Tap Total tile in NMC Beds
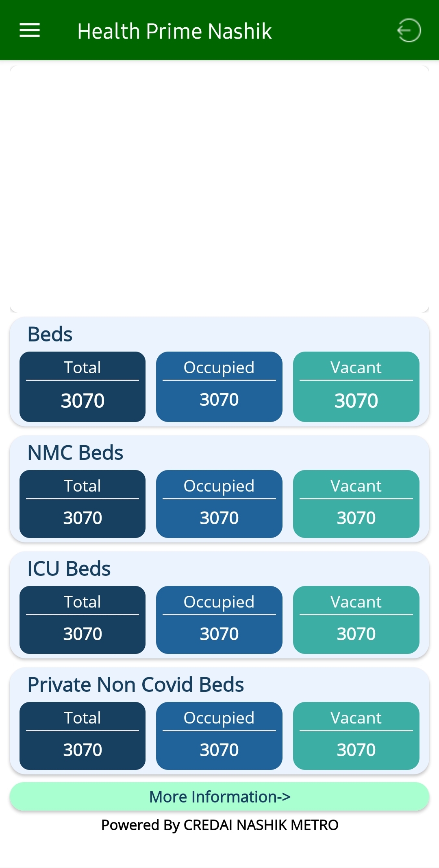 [83, 504]
